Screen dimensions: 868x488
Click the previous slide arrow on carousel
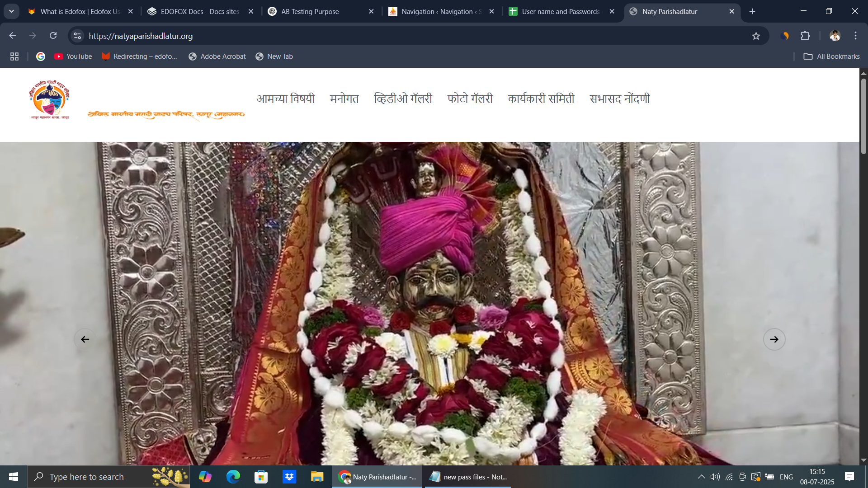point(85,339)
